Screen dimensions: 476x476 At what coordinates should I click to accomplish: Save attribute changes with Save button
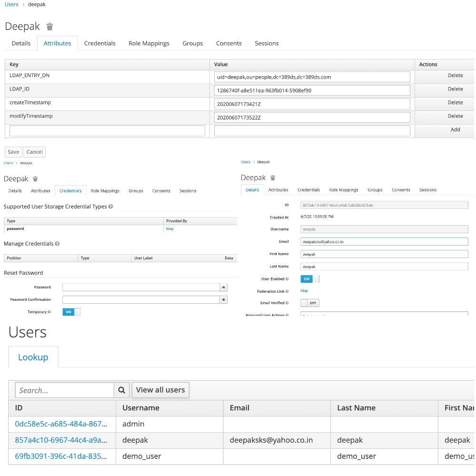point(13,152)
